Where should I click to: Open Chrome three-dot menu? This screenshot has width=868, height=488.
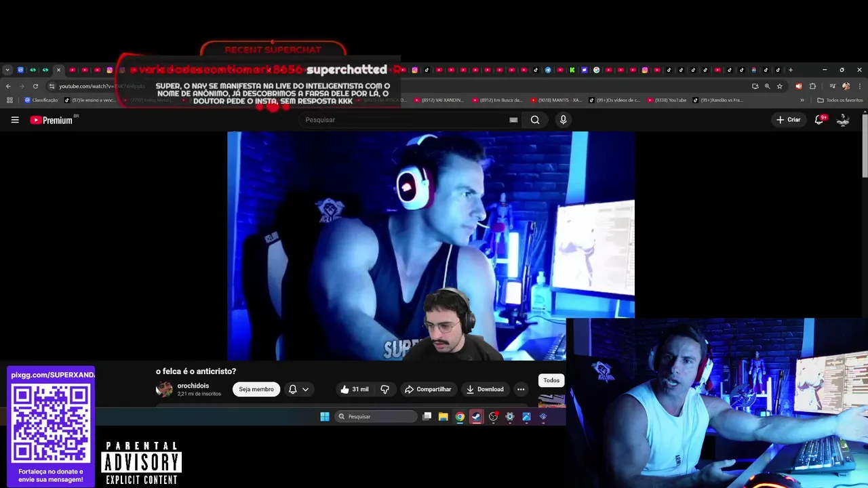coord(859,86)
